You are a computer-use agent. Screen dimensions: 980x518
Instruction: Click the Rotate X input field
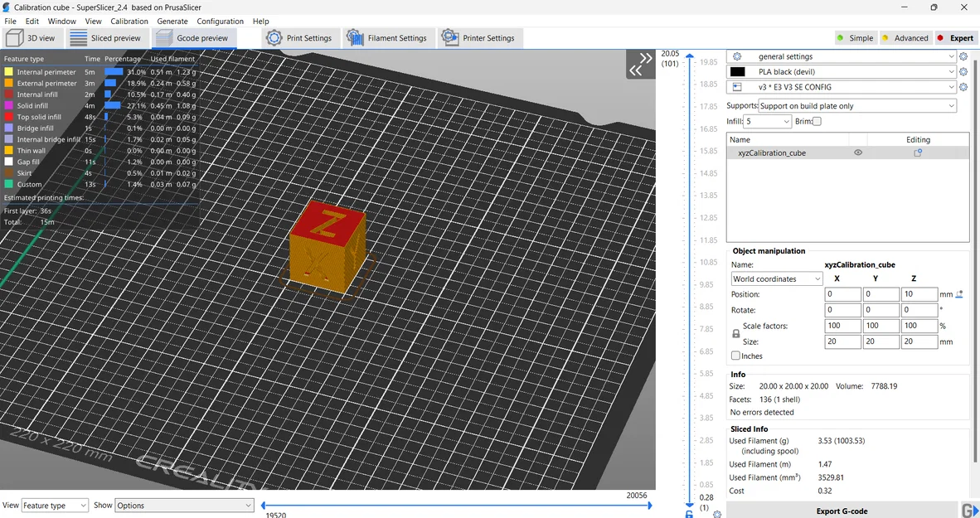[842, 310]
